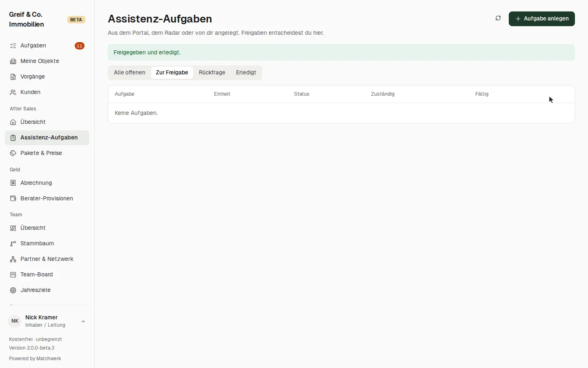Expand the Nick Kramer user menu chevron
Viewport: 588px width, 368px height.
(83, 321)
